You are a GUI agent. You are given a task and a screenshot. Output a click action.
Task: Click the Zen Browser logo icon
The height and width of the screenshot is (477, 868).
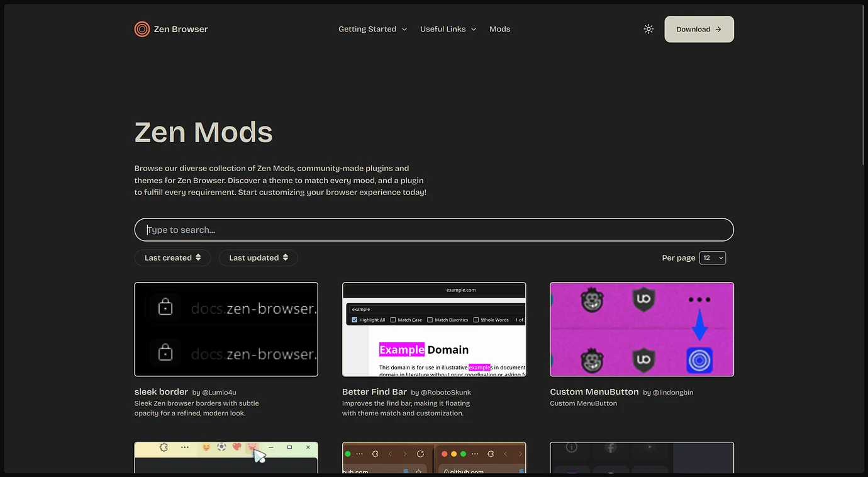pyautogui.click(x=142, y=29)
